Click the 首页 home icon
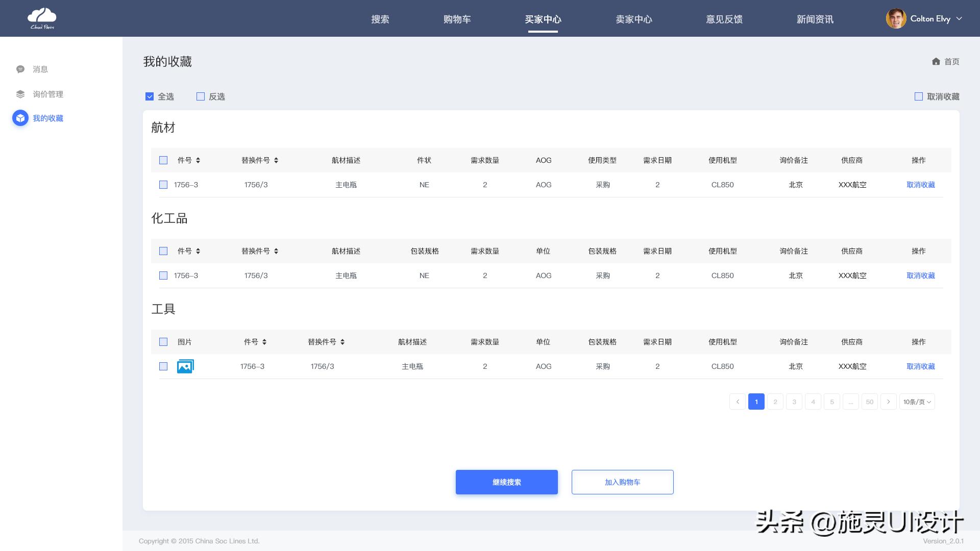Image resolution: width=980 pixels, height=551 pixels. (936, 62)
